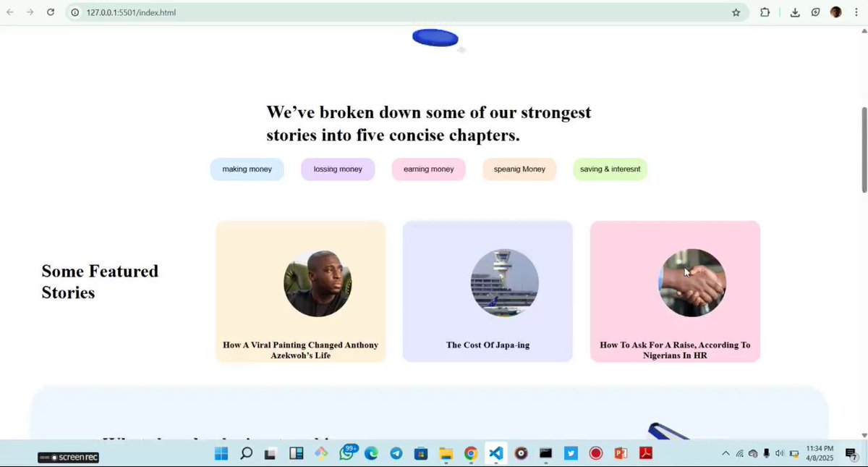Screen dimensions: 868x467
Task: Open the Extensions puzzle icon
Action: [765, 12]
